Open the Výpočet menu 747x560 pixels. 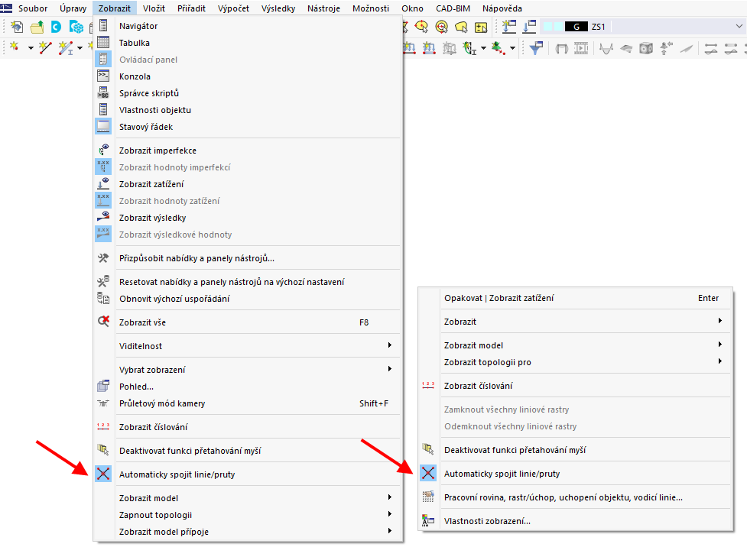(x=233, y=8)
